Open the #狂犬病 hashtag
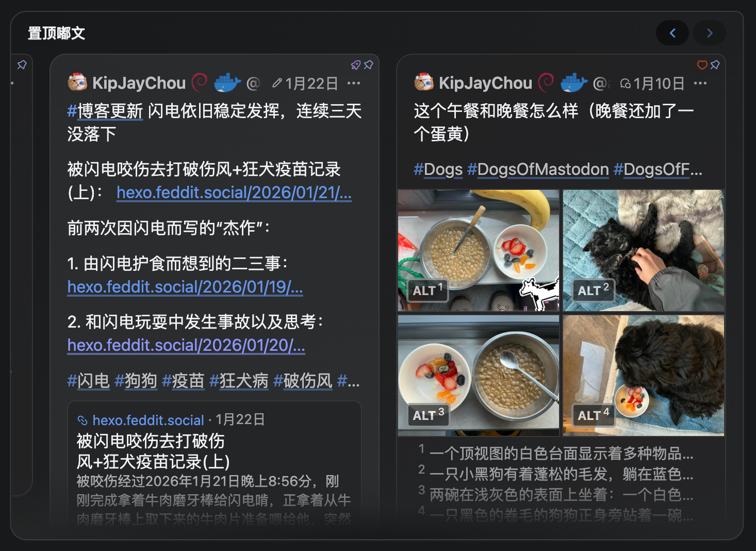The width and height of the screenshot is (756, 551). (239, 381)
